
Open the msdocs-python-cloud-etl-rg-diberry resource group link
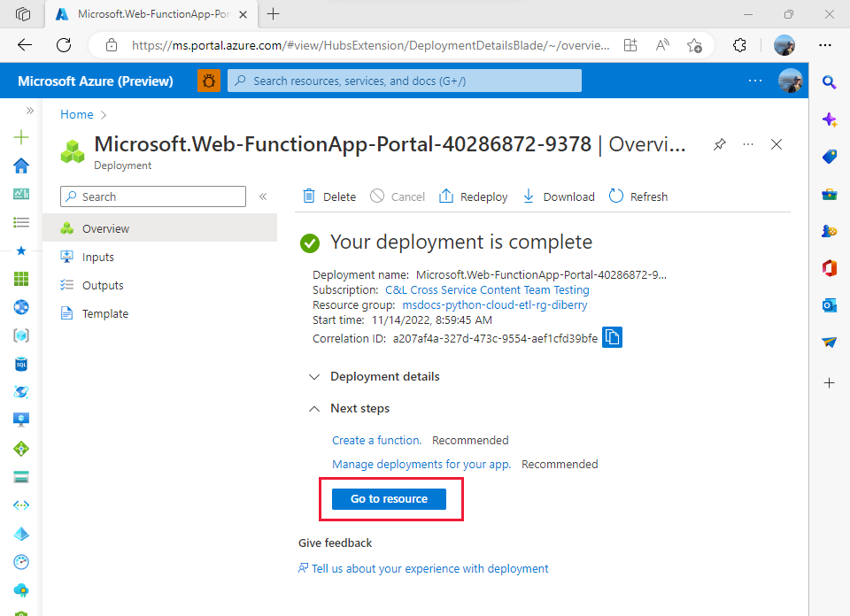click(494, 305)
